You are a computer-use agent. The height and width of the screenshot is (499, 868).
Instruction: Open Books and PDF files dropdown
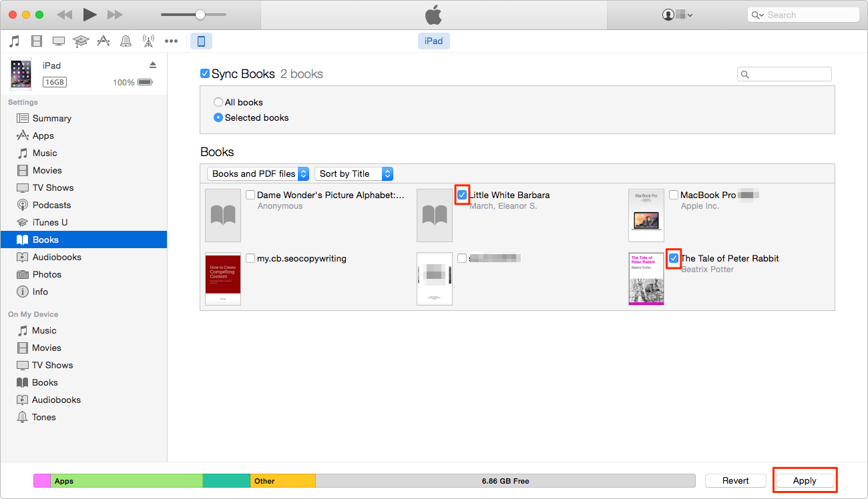point(258,173)
